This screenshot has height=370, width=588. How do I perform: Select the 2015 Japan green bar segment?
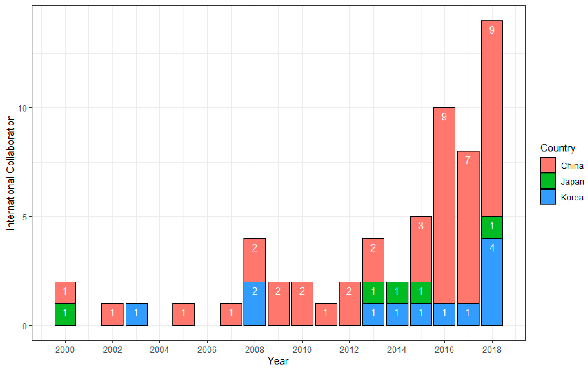pyautogui.click(x=421, y=293)
